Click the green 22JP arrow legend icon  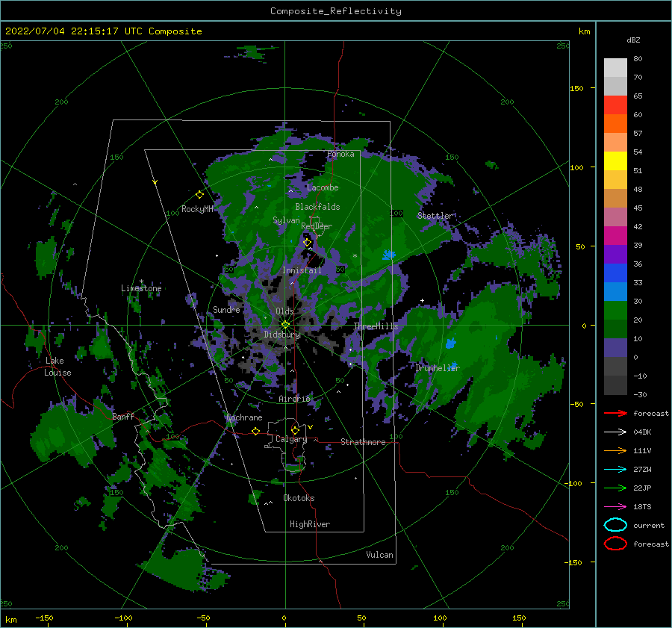(615, 488)
